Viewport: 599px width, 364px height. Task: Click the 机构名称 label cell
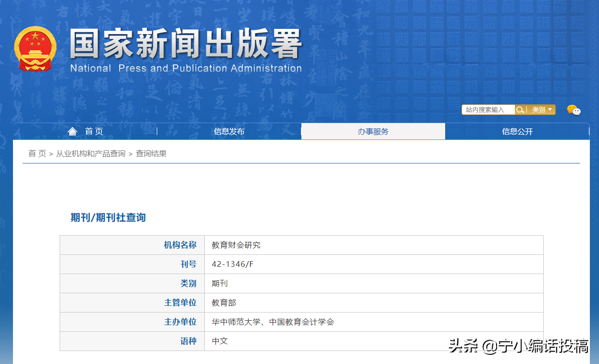point(132,245)
